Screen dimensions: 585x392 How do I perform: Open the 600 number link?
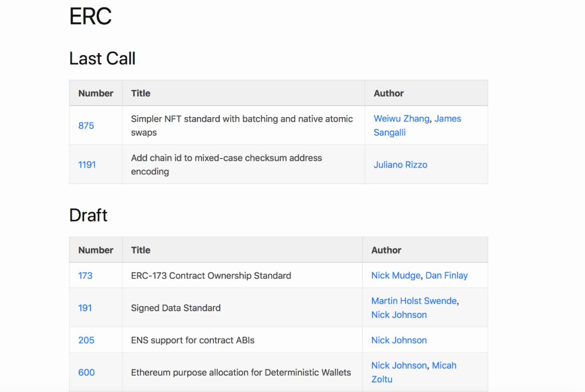point(86,373)
